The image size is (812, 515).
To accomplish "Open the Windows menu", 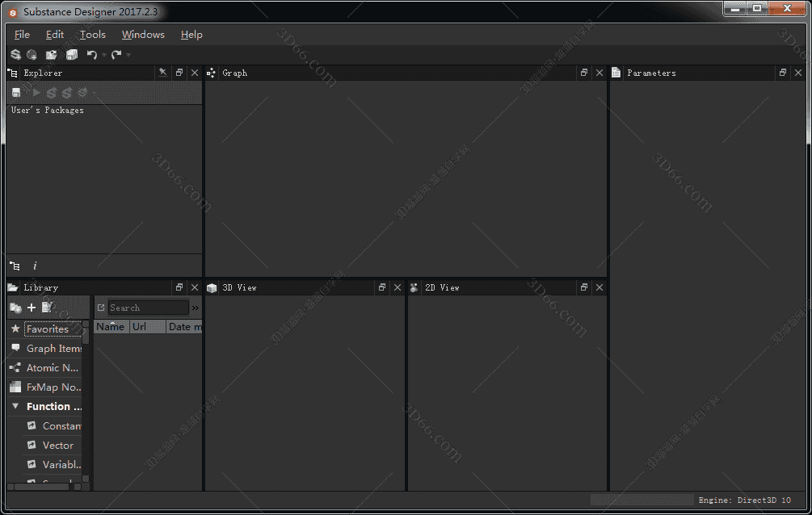I will [x=143, y=35].
